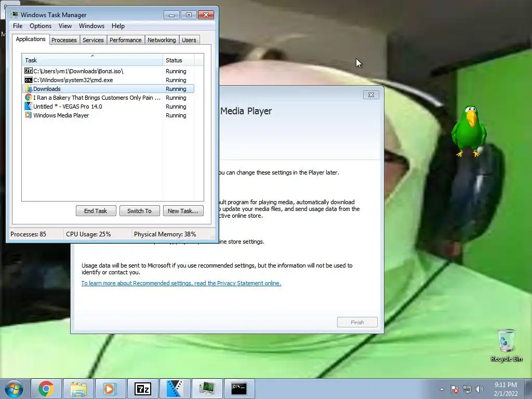Viewport: 532px width, 399px height.
Task: Close the Windows Media Player setup dialog
Action: [x=371, y=95]
